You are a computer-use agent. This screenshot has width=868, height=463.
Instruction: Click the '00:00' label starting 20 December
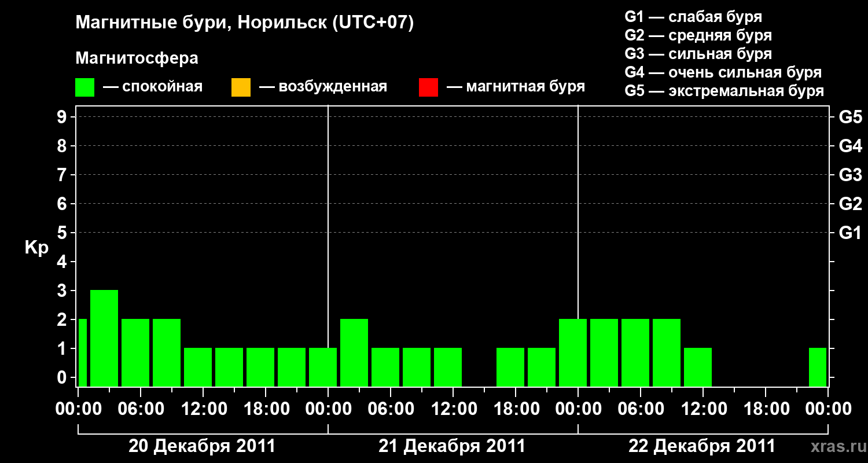point(79,409)
